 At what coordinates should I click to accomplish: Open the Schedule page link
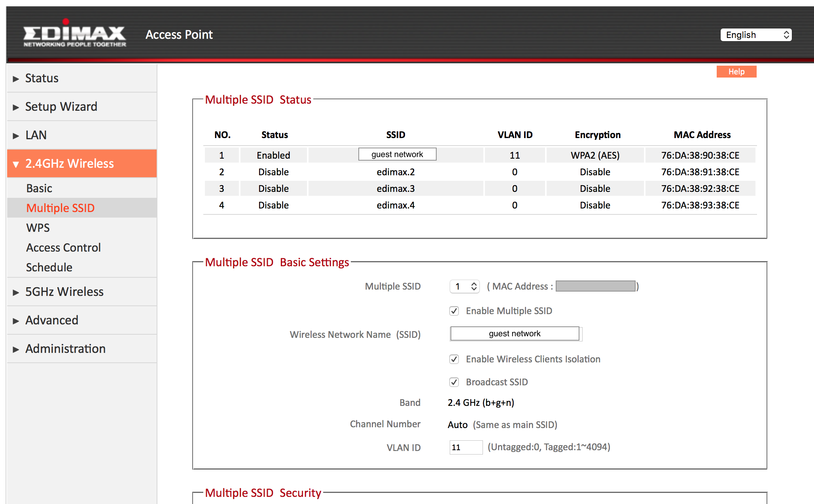(x=49, y=267)
